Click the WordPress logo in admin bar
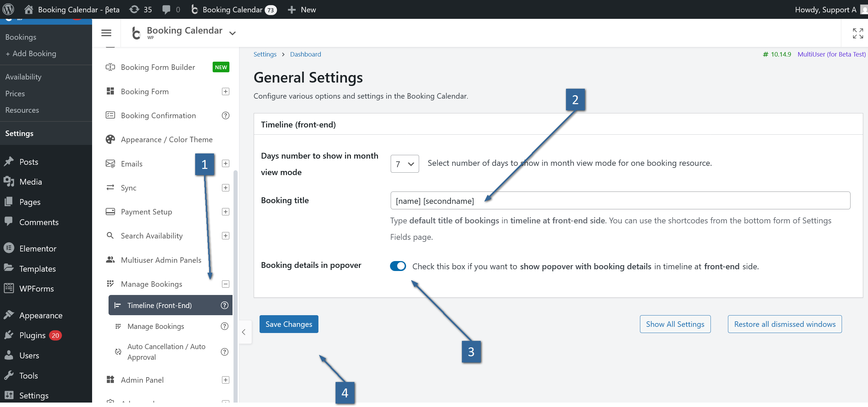This screenshot has width=868, height=407. (x=8, y=9)
